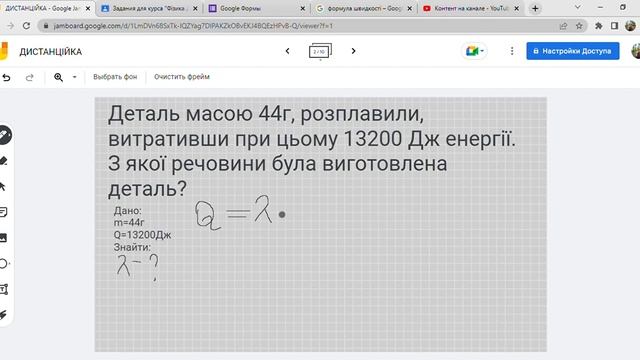
Task: Switch to the Контент на канале YouTube tab
Action: (471, 9)
